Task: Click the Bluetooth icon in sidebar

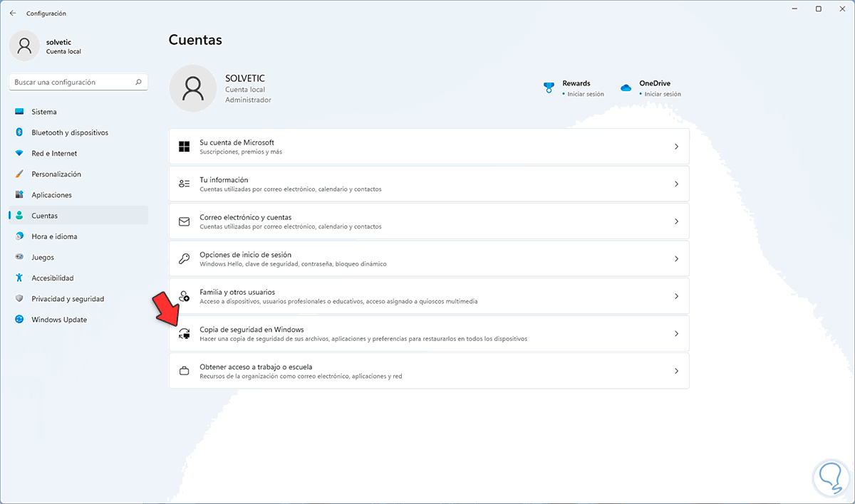Action: pos(19,132)
